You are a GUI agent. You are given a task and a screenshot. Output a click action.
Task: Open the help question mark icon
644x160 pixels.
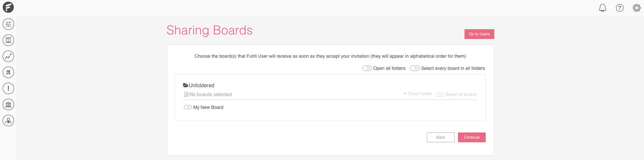coord(619,8)
